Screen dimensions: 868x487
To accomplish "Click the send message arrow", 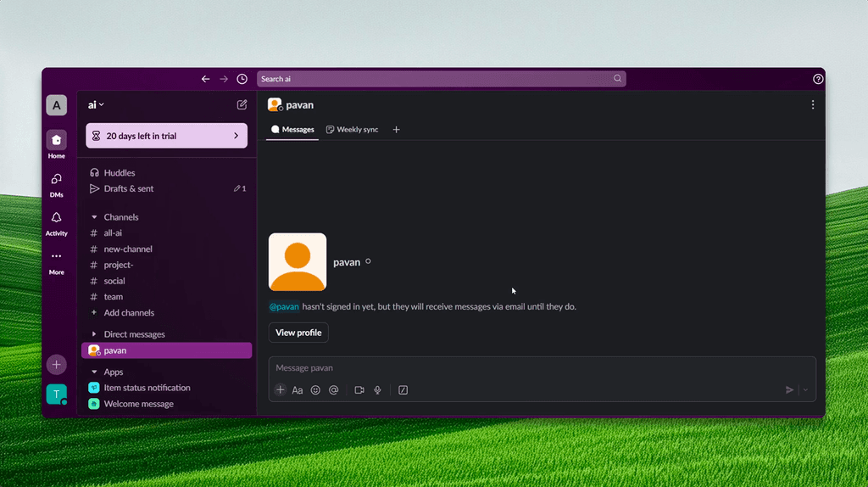I will pyautogui.click(x=789, y=390).
